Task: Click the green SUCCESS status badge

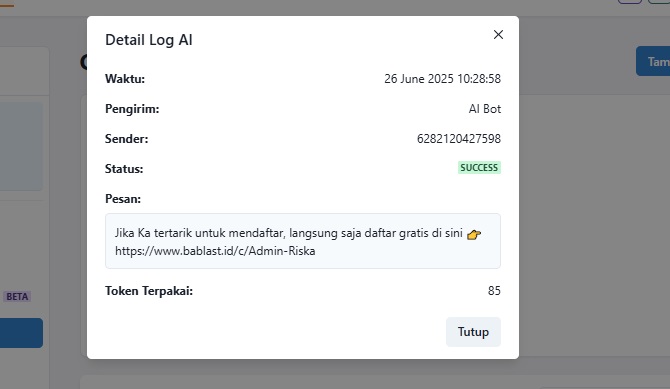Action: pyautogui.click(x=479, y=168)
